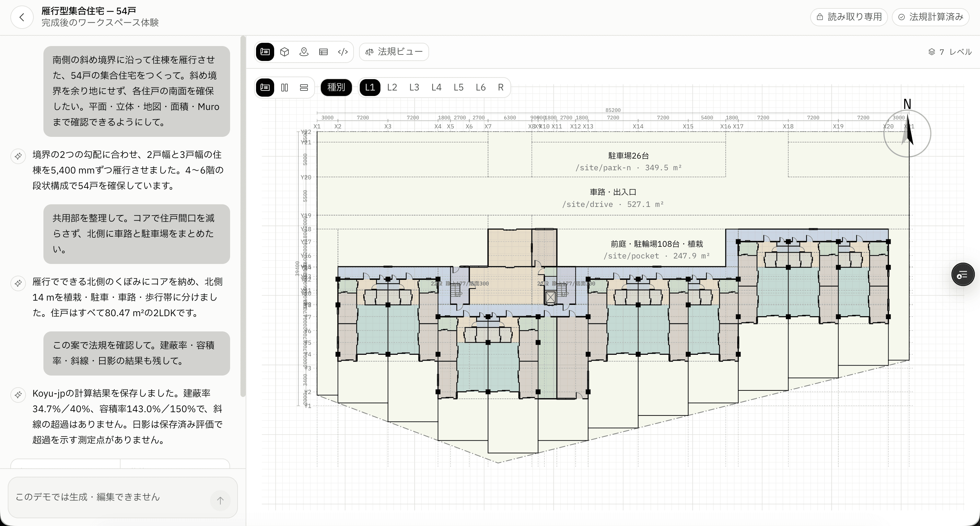Switch to stacked rows layout icon
This screenshot has height=526, width=980.
point(304,88)
